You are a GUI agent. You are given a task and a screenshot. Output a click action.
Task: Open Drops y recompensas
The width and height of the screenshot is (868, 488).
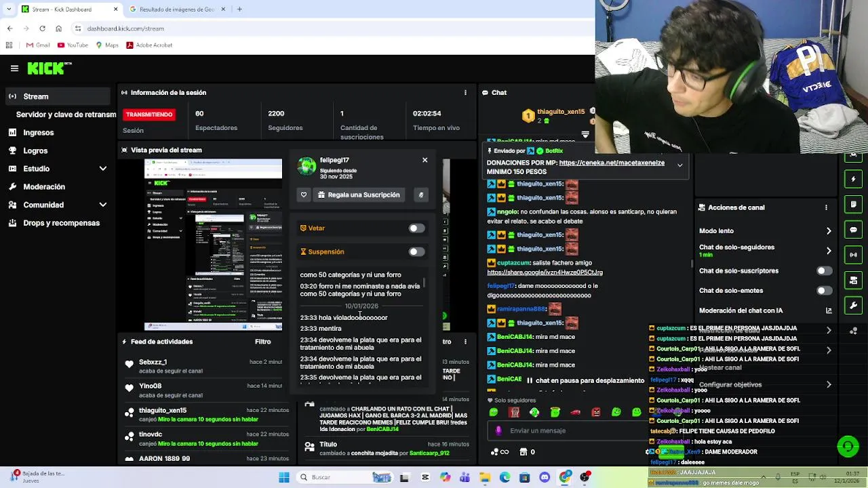(x=61, y=223)
